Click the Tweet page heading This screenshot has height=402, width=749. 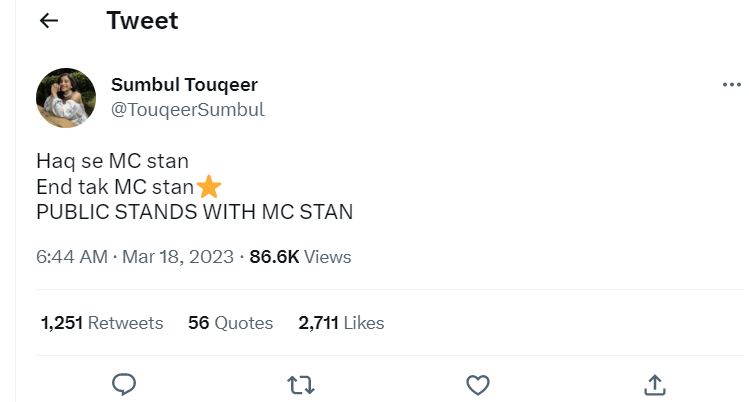click(x=142, y=21)
